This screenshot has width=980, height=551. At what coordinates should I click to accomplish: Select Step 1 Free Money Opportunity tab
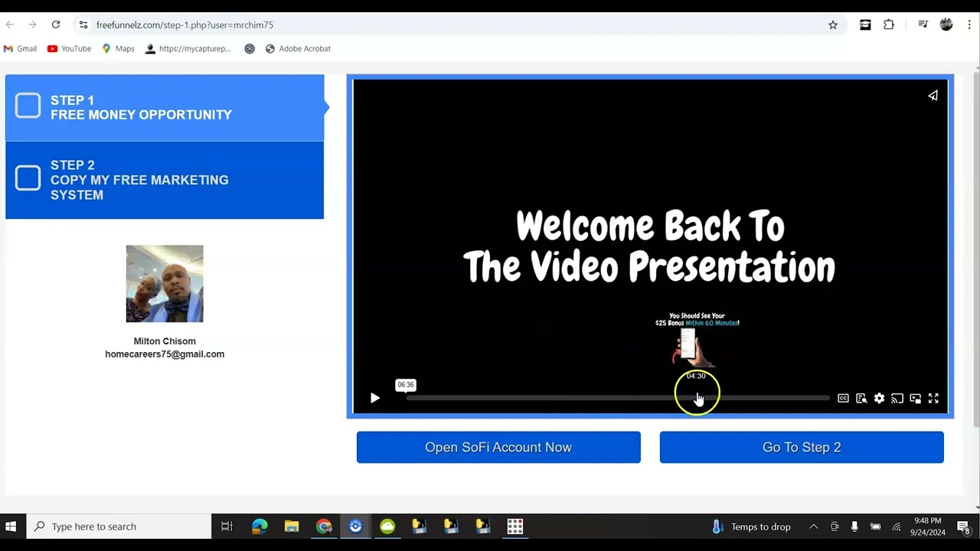(165, 107)
